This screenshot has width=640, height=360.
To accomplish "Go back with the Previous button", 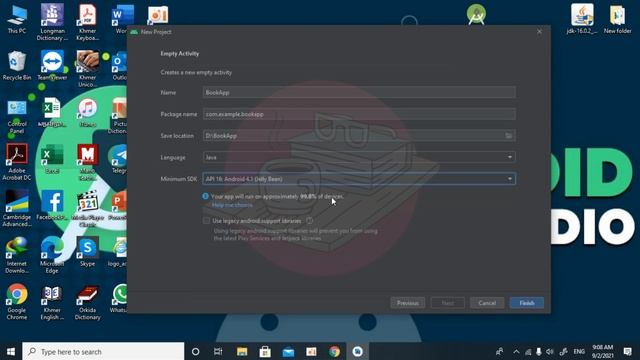I will 408,303.
